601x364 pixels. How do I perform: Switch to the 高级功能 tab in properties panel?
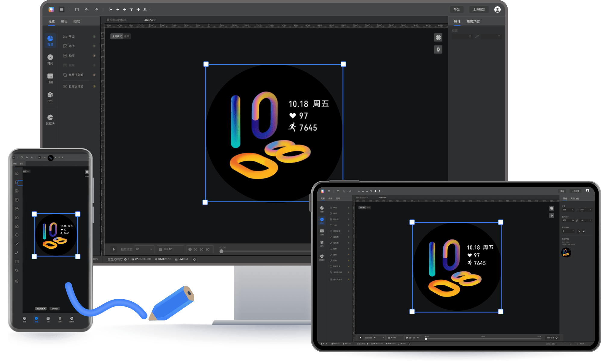pyautogui.click(x=473, y=21)
